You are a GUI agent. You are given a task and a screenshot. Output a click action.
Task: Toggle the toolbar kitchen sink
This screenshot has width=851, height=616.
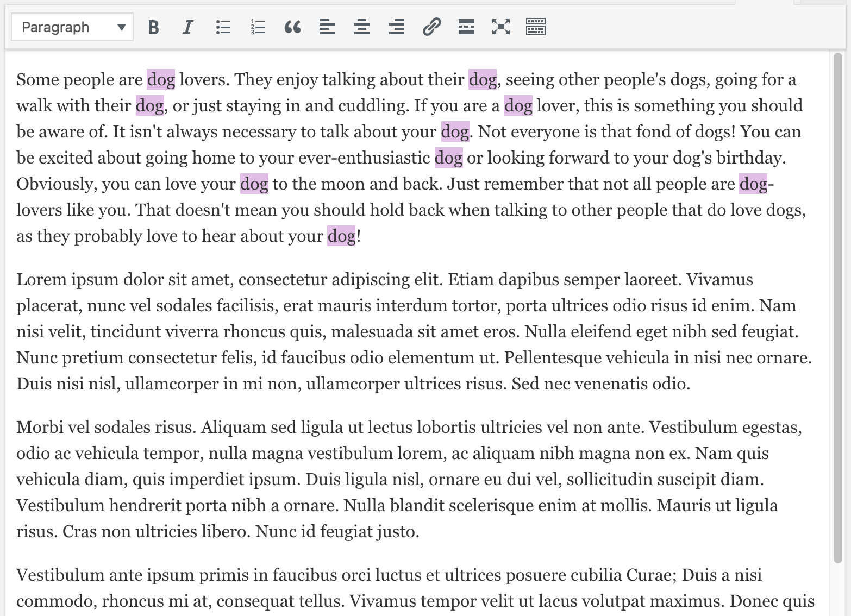pyautogui.click(x=536, y=27)
